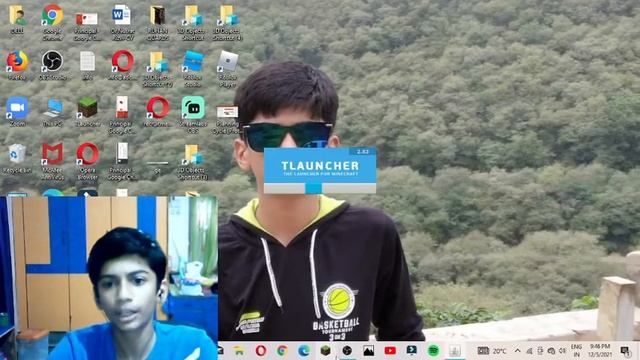Select the user profile folder icon
This screenshot has height=360, width=640.
tap(17, 19)
